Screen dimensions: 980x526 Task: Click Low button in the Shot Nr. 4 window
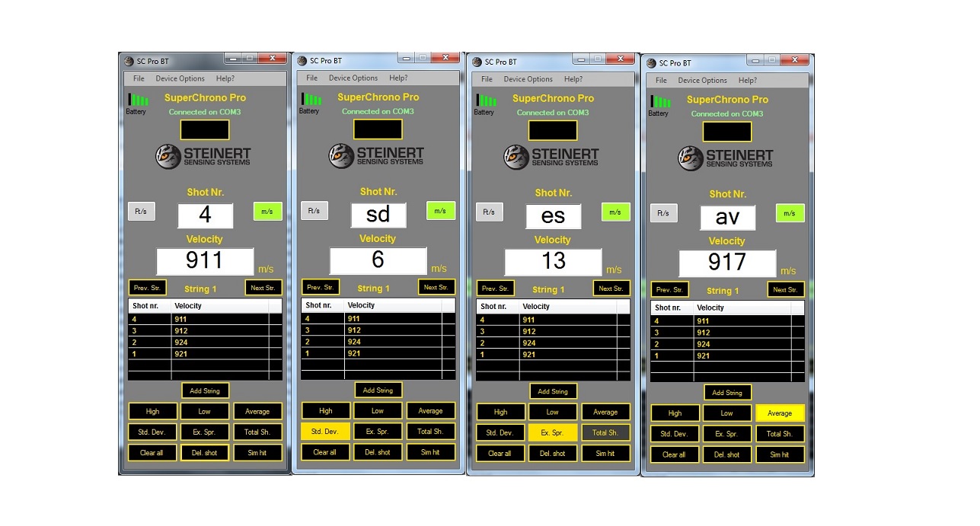pyautogui.click(x=205, y=411)
